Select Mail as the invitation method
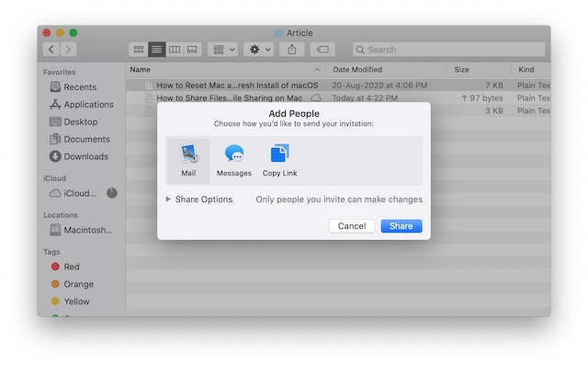Image resolution: width=588 pixels, height=366 pixels. pyautogui.click(x=188, y=161)
